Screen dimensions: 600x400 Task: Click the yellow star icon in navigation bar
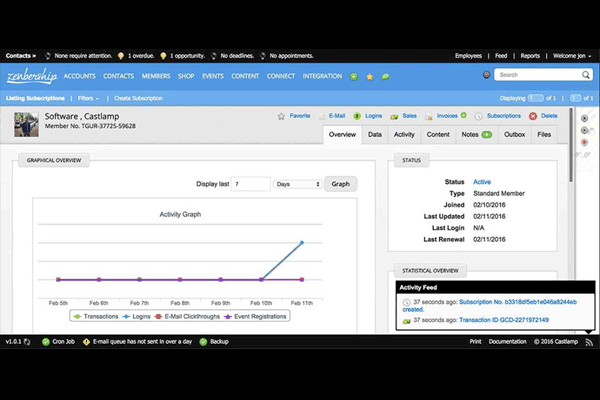(x=370, y=76)
